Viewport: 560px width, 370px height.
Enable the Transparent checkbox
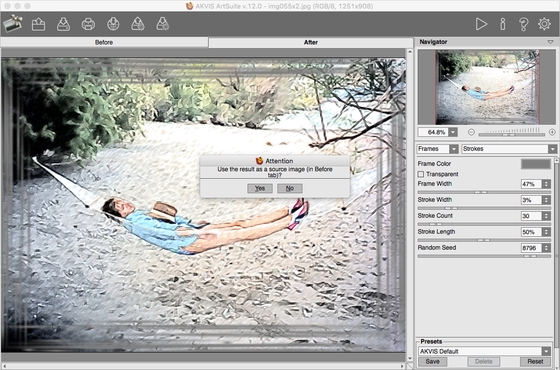pos(421,174)
